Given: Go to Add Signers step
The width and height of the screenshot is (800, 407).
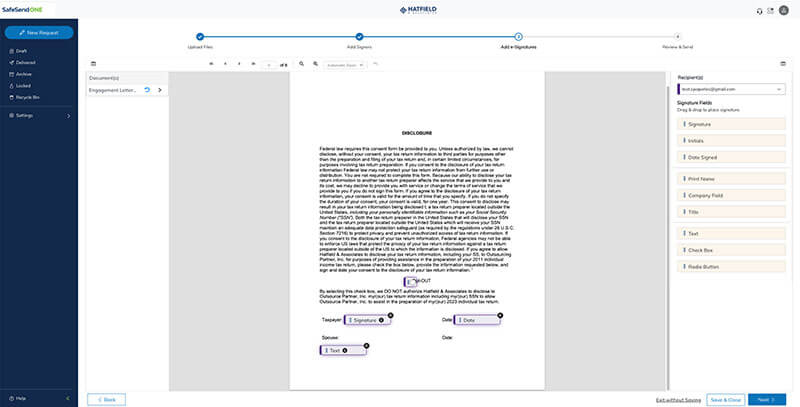Looking at the screenshot, I should 359,37.
